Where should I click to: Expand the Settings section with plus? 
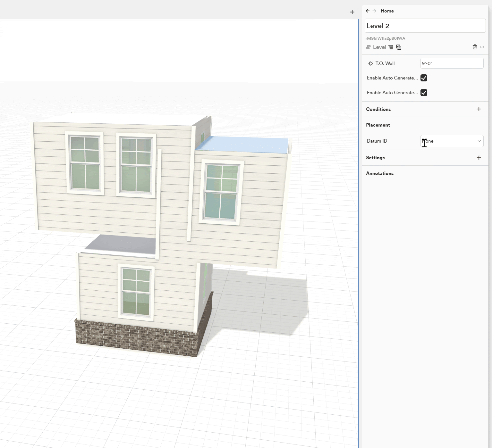[479, 158]
